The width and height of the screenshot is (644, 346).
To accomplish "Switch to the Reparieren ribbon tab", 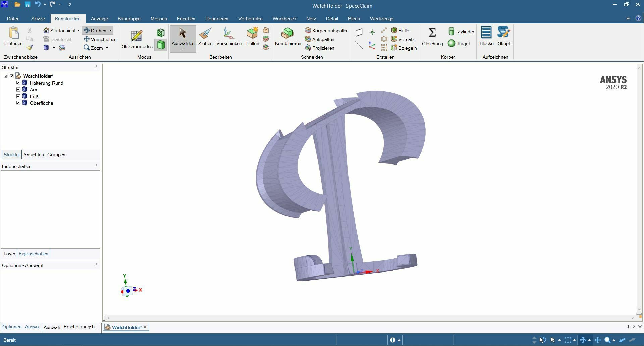I will click(x=216, y=19).
